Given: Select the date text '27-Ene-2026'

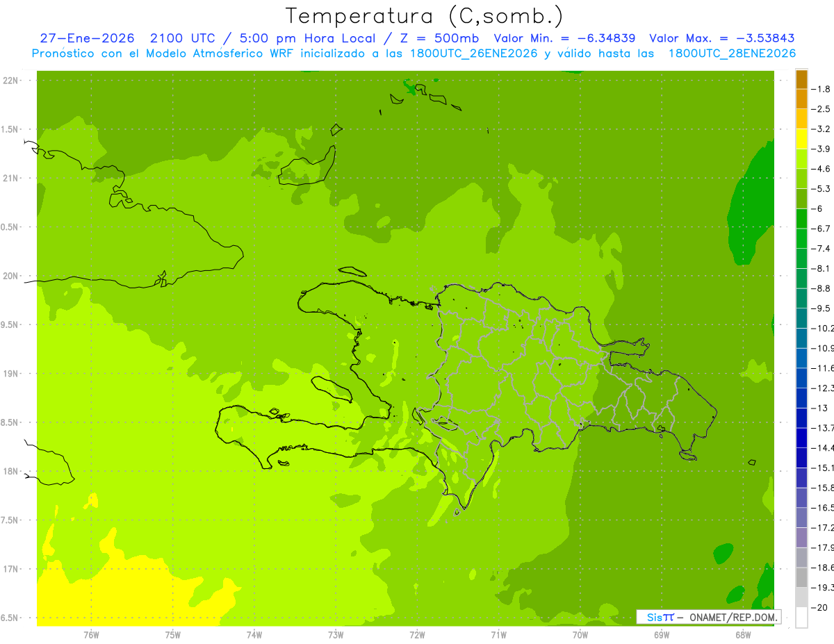Looking at the screenshot, I should pyautogui.click(x=88, y=38).
